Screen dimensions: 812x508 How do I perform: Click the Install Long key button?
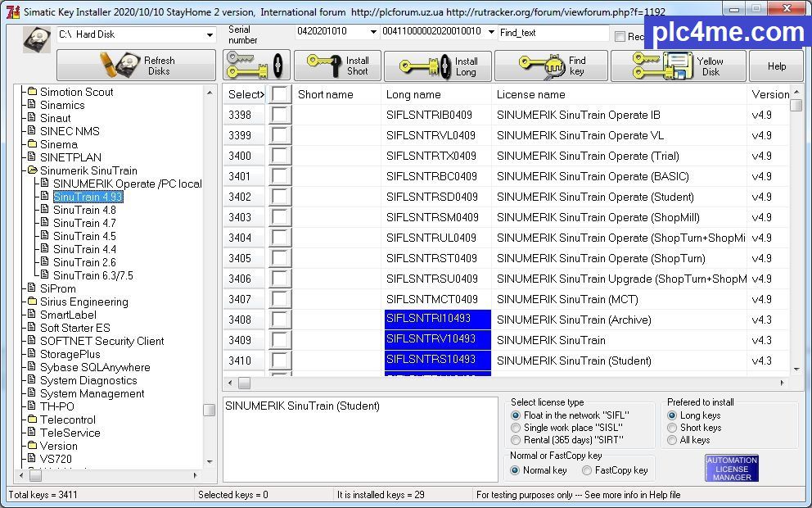437,66
